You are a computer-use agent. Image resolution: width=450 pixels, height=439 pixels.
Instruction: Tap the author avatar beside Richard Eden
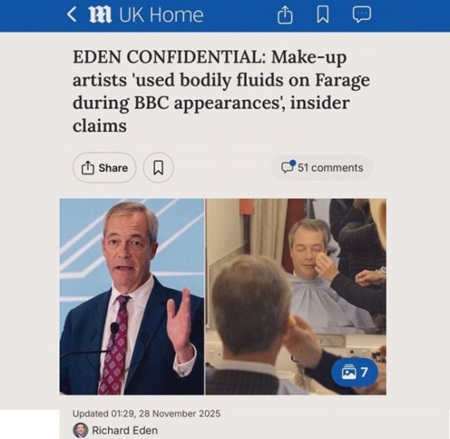[x=80, y=430]
